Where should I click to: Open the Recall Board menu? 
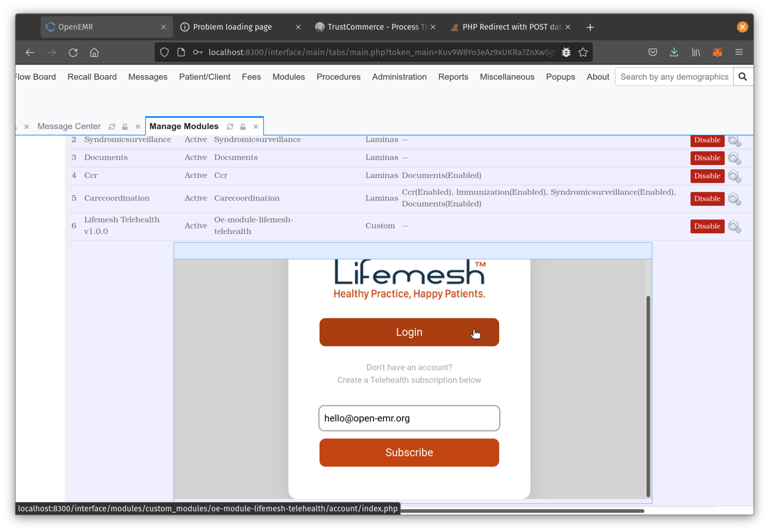point(92,77)
